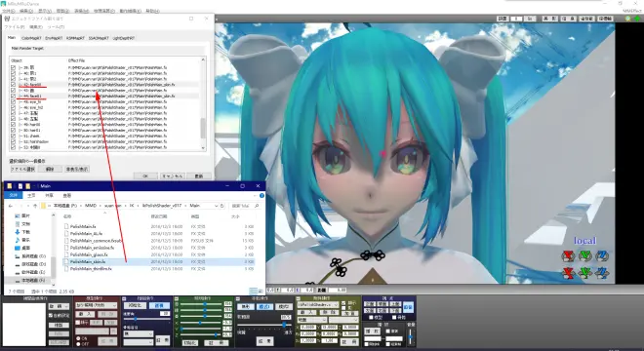Screen dimensions: 644x351
Task: Click the search magnifier in explorer
Action: pyautogui.click(x=257, y=206)
